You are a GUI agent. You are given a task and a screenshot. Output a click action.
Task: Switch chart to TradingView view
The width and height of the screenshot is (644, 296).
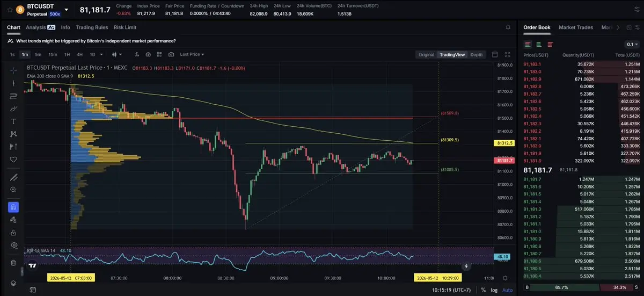(x=452, y=54)
